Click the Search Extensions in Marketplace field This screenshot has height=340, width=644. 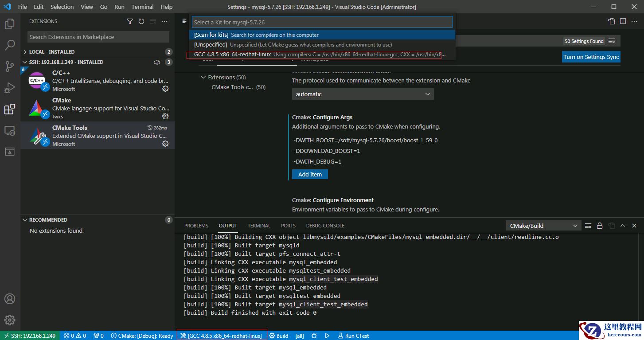pyautogui.click(x=98, y=37)
